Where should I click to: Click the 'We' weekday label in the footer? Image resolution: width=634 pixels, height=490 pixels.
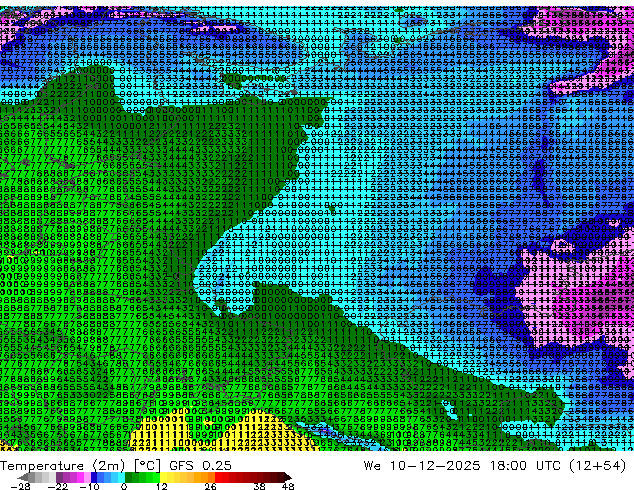pos(372,466)
